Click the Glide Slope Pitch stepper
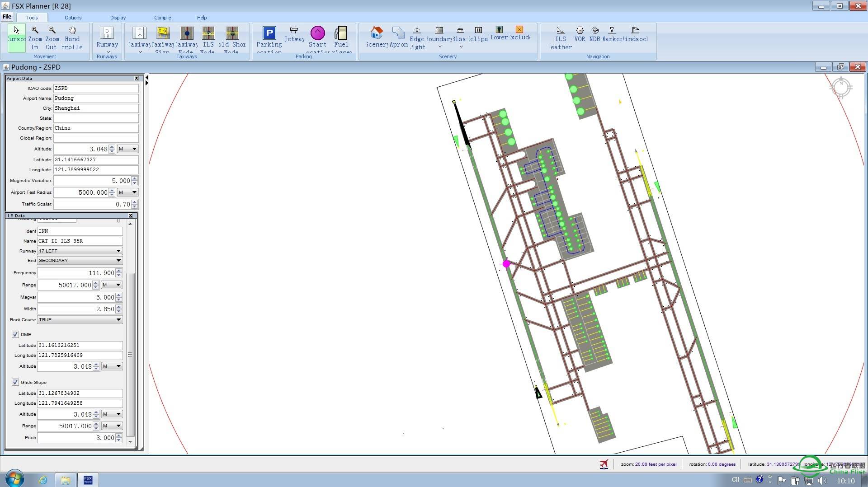This screenshot has width=868, height=487. 119,438
